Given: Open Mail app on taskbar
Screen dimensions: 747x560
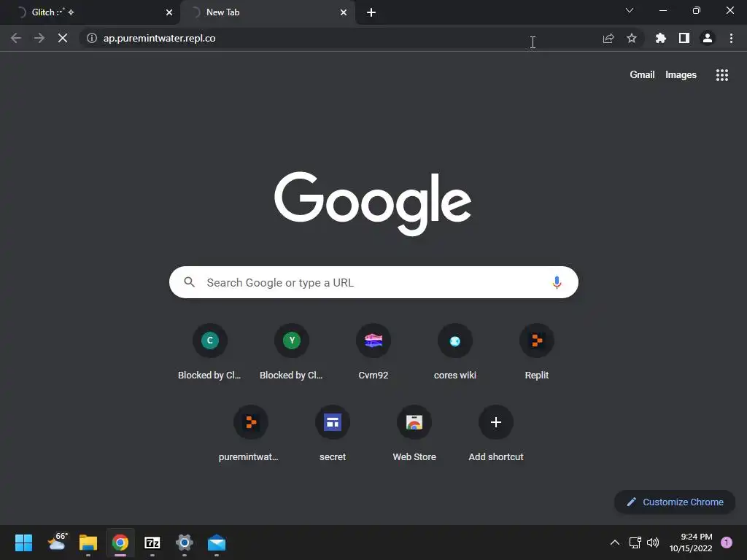Looking at the screenshot, I should pyautogui.click(x=216, y=542).
